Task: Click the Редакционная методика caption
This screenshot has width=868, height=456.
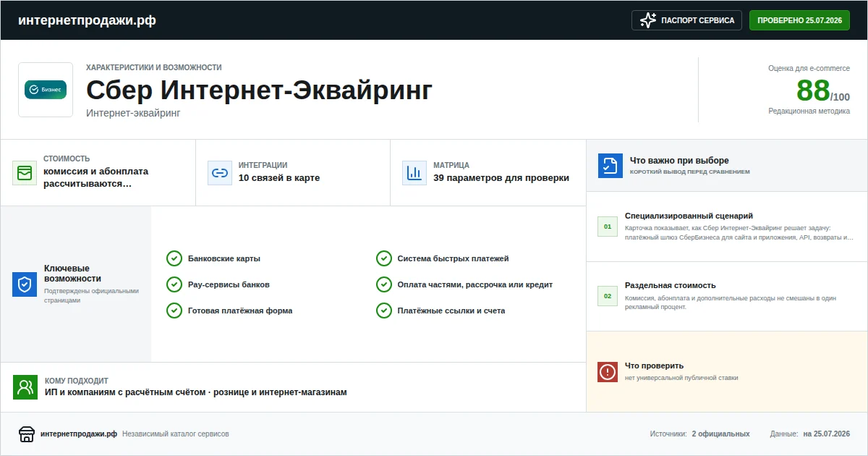Action: pyautogui.click(x=809, y=111)
